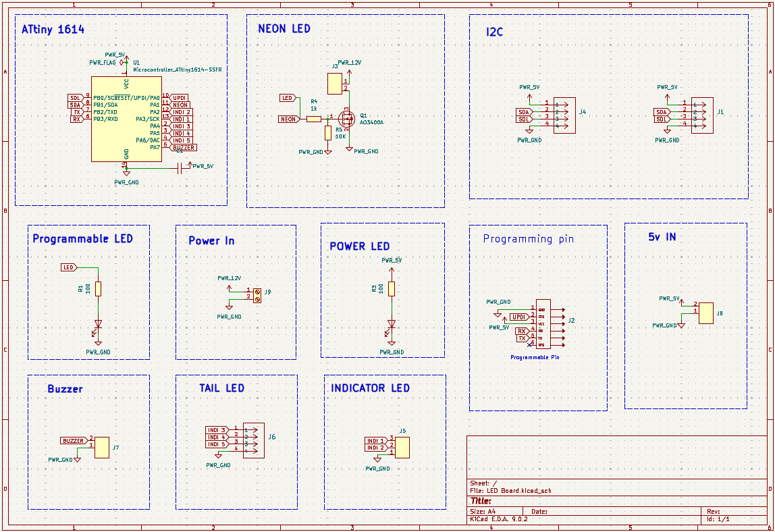
Task: Click the LED label in NEON LED section
Action: pos(288,98)
